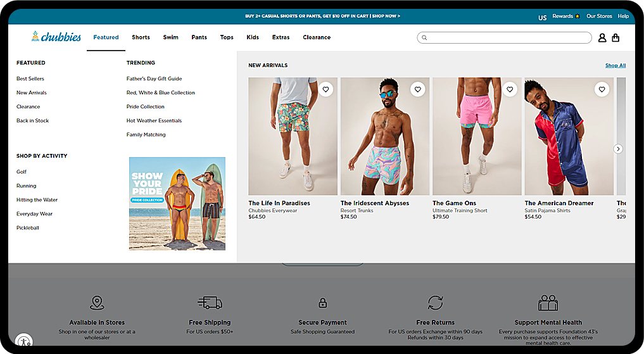
Task: Open the accessibility widget icon
Action: 24,341
